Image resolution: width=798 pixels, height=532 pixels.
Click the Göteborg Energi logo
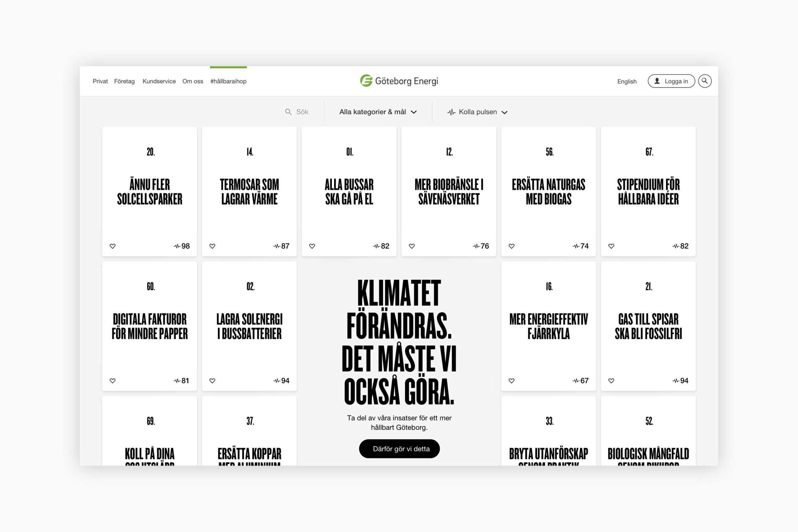click(399, 81)
